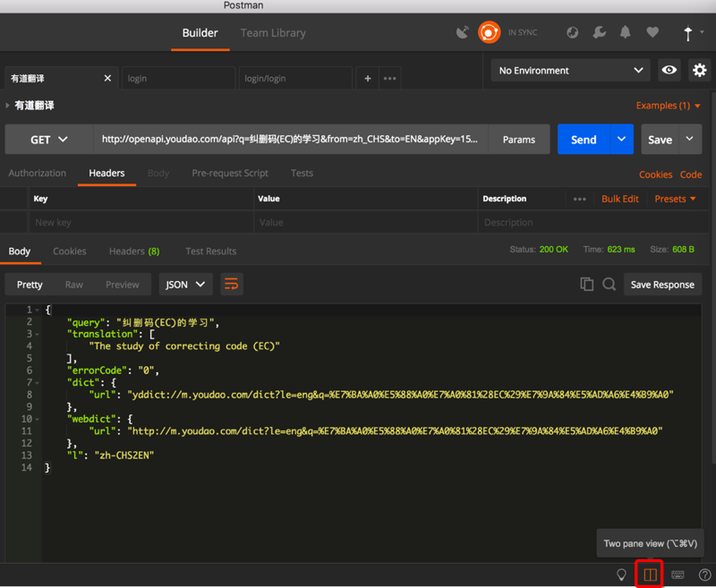Toggle two pane view icon
This screenshot has width=716, height=588.
coord(650,575)
